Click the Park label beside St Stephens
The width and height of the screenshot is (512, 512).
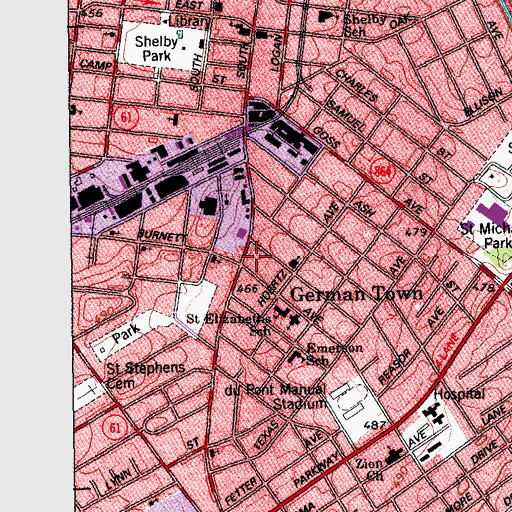[x=126, y=334]
